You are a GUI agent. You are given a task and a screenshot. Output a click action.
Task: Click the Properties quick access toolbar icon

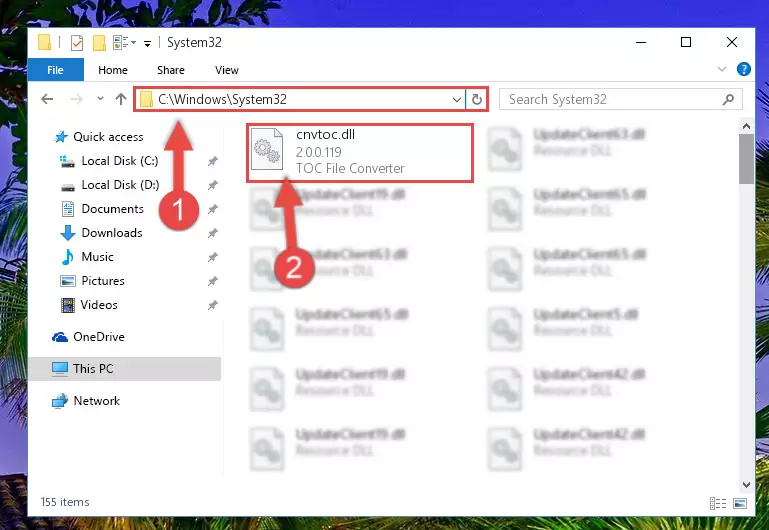pyautogui.click(x=77, y=43)
